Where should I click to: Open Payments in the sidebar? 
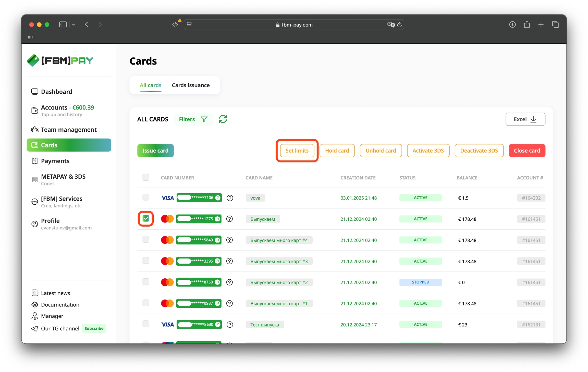pos(55,161)
